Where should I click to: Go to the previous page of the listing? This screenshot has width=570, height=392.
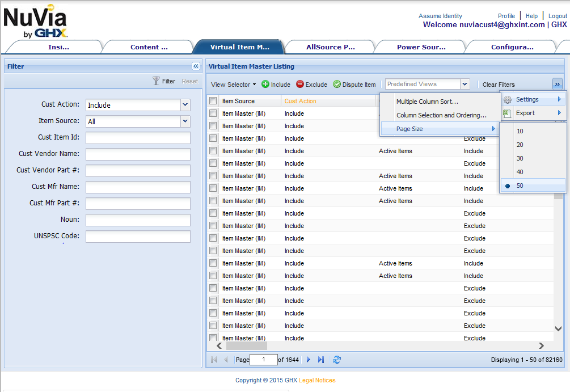(226, 360)
